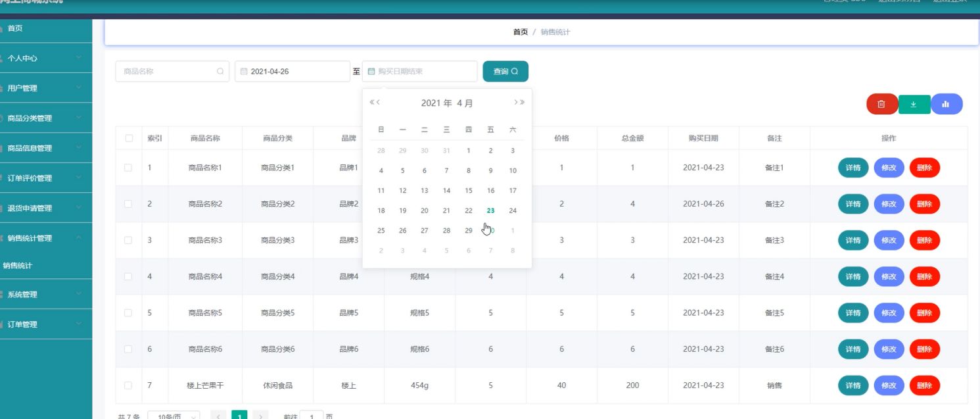Toggle the select-all checkbox in table header
Viewport: 980px width, 419px height.
coord(128,138)
